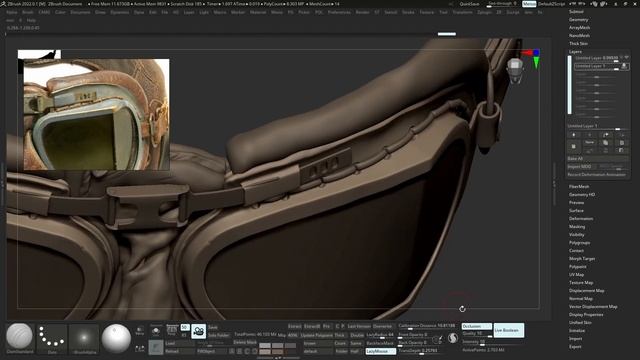Click Import MDD button

(582, 167)
